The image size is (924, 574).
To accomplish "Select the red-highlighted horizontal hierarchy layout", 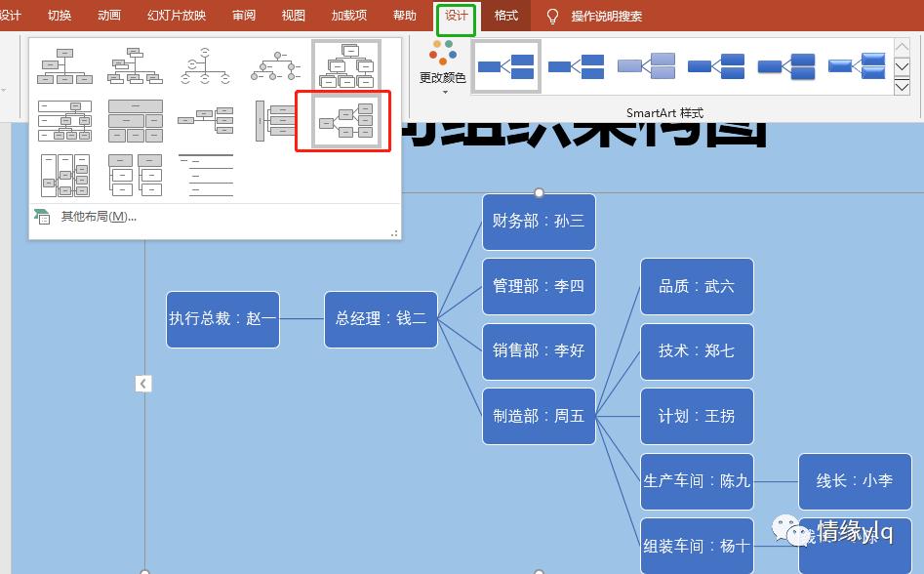I will tap(341, 122).
